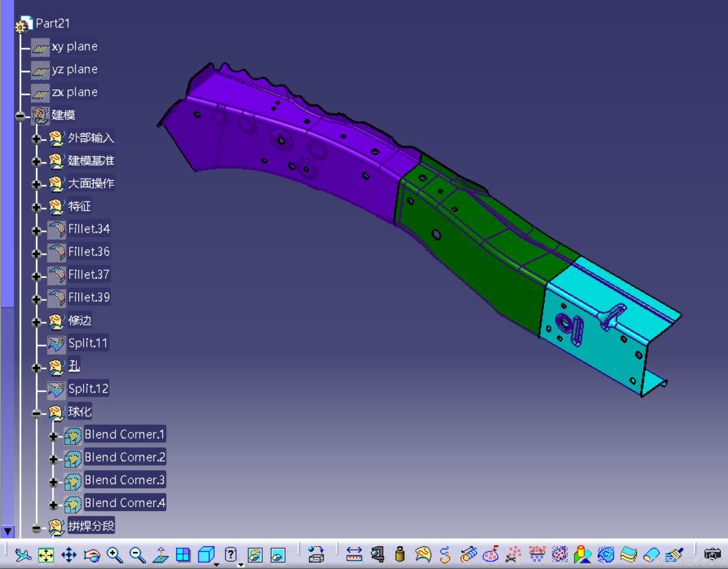Activate the Rotate view tool
The height and width of the screenshot is (569, 728).
tap(92, 554)
